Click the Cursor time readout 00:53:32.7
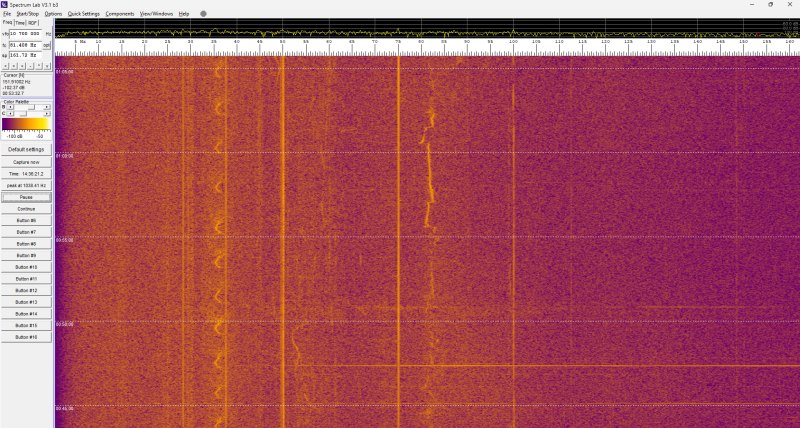Screen dimensions: 800x428 [13, 93]
